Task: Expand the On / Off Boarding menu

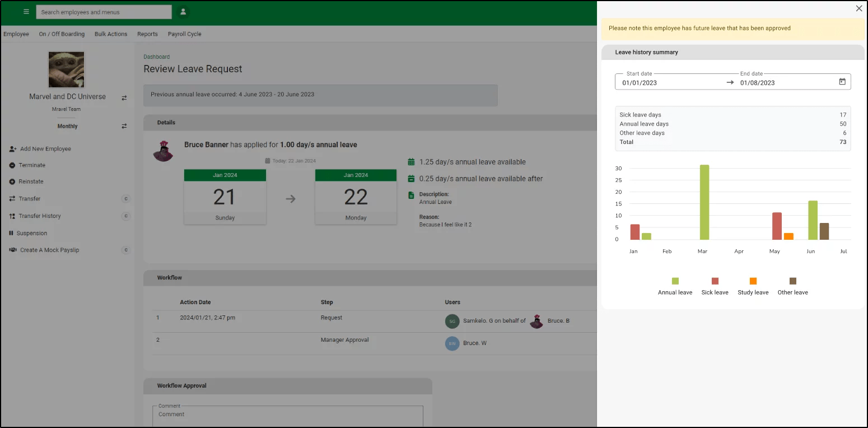Action: click(x=62, y=34)
